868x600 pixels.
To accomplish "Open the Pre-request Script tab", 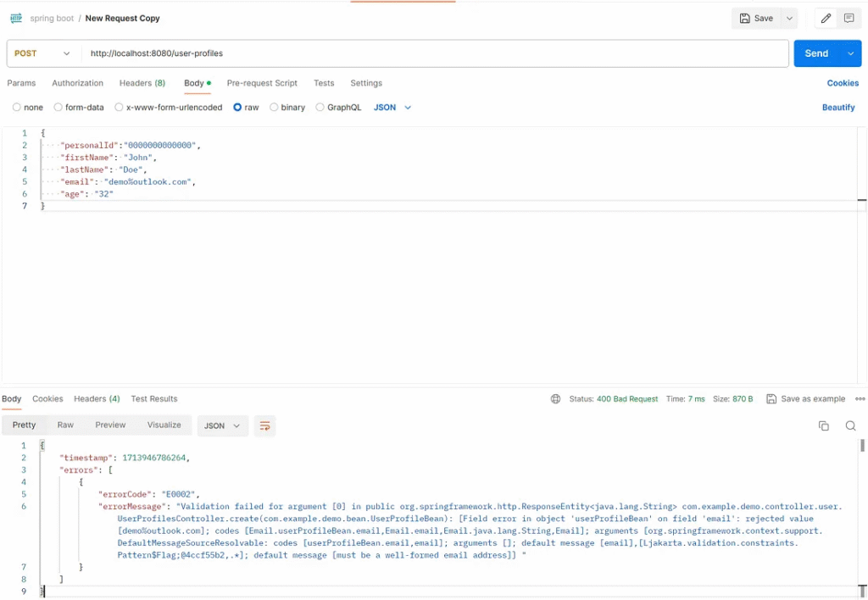I will tap(262, 83).
